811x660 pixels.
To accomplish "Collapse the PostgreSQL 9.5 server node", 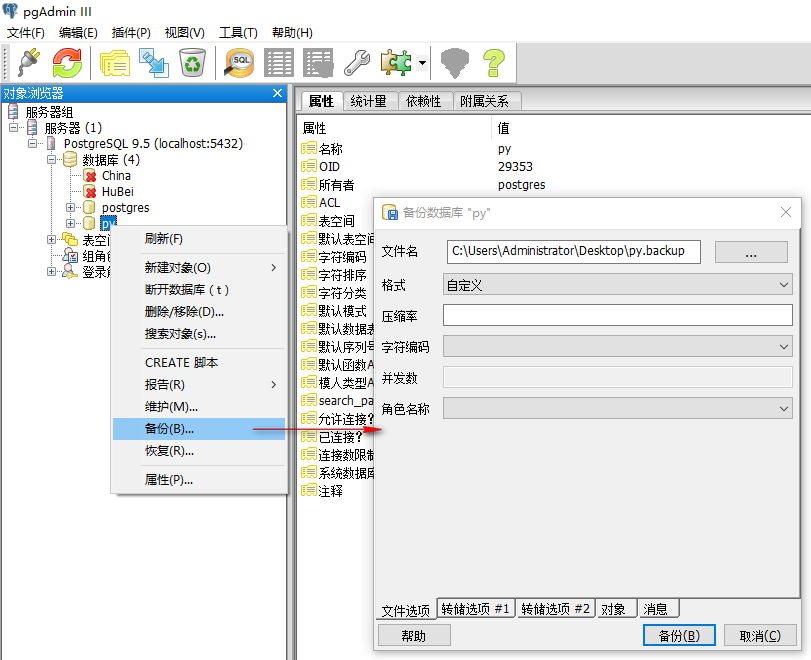I will coord(33,143).
